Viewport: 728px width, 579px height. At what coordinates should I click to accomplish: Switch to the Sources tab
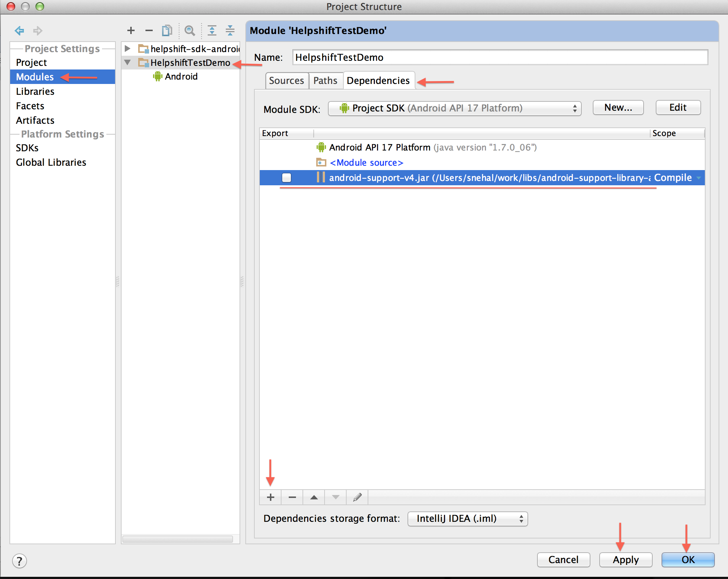[287, 80]
